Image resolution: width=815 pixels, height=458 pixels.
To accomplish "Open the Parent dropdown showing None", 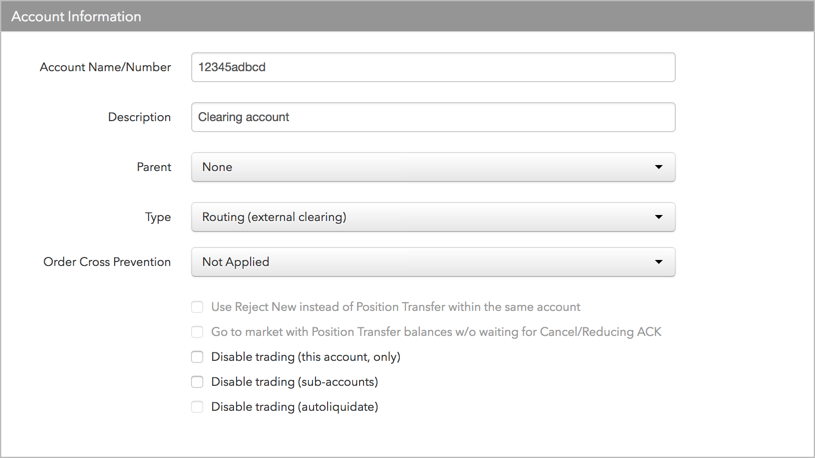I will coord(433,167).
